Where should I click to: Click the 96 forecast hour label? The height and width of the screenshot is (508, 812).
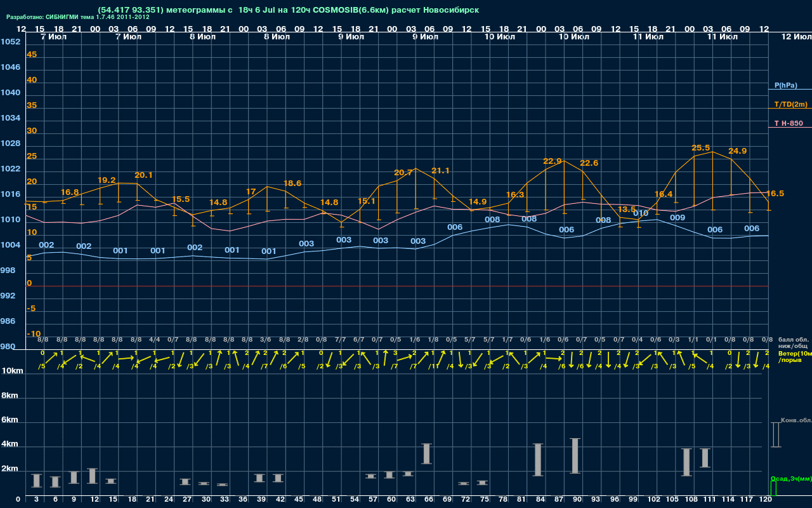click(x=615, y=500)
